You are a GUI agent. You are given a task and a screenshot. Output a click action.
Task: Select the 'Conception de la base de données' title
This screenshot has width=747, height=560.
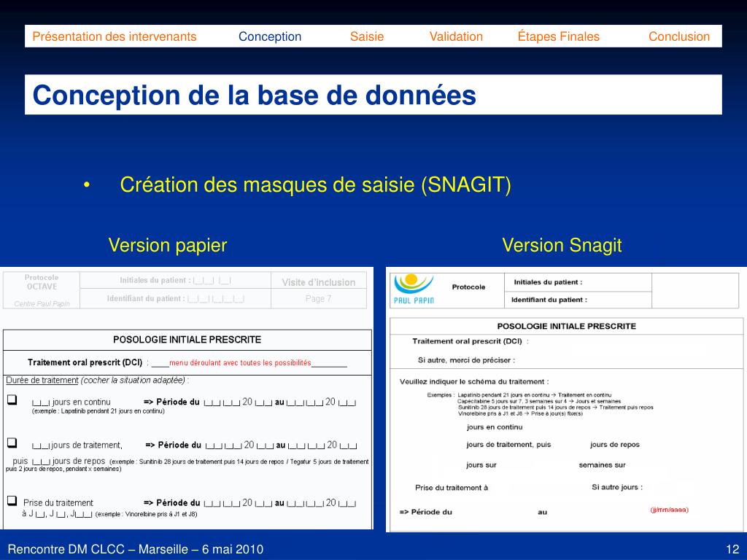pyautogui.click(x=255, y=95)
